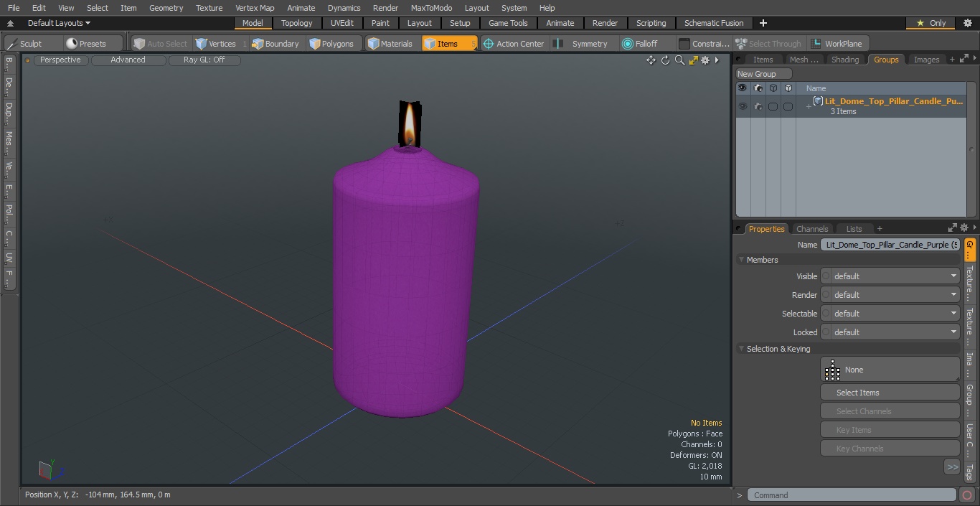Expand properties with the >> button
The width and height of the screenshot is (980, 506).
coord(952,467)
